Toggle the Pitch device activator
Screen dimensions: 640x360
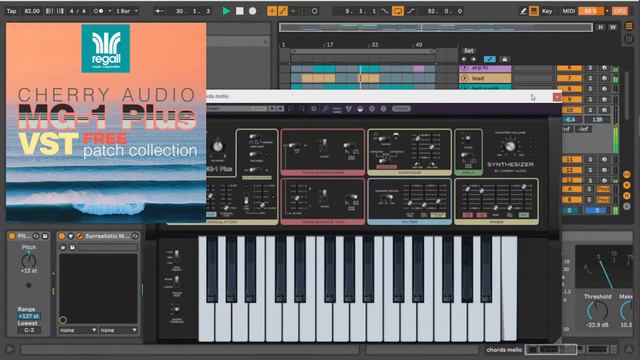click(x=12, y=236)
